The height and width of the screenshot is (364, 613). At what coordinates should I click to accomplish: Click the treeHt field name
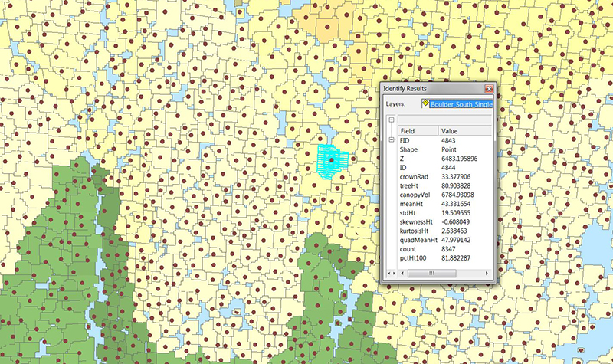click(x=410, y=185)
